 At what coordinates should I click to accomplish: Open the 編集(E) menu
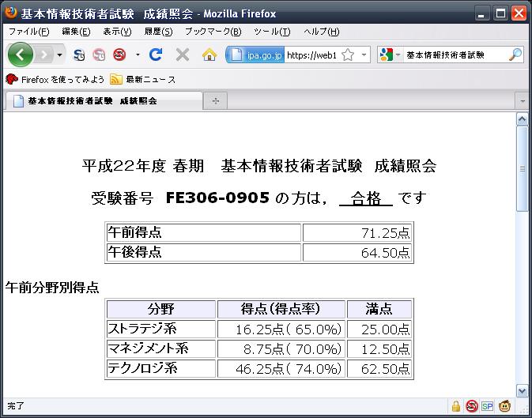pyautogui.click(x=76, y=32)
